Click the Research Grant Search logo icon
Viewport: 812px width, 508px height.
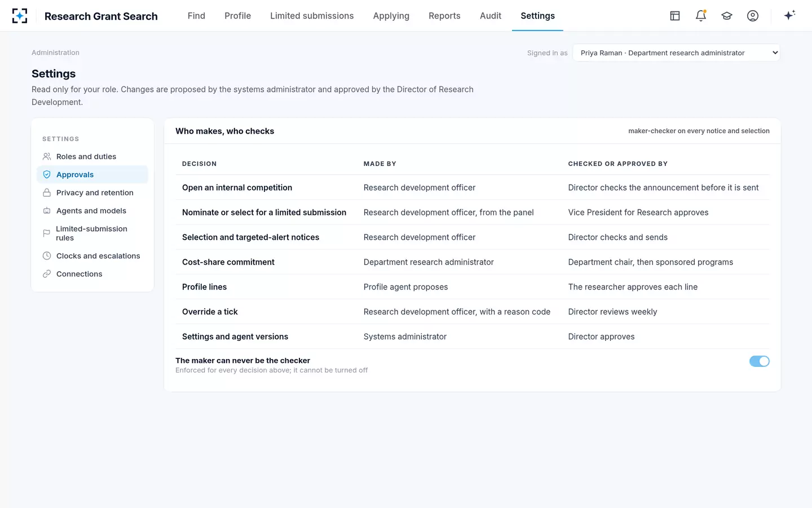pyautogui.click(x=20, y=16)
